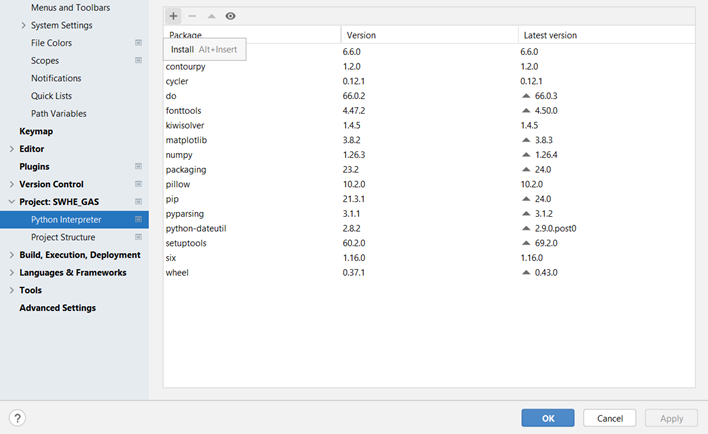Select the kiwisolver package row
Image resolution: width=708 pixels, height=434 pixels.
[429, 126]
